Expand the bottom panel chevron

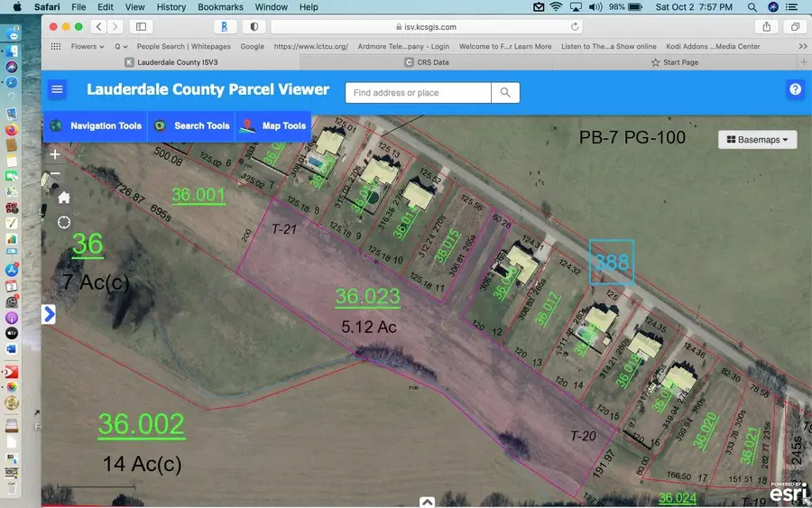(427, 502)
